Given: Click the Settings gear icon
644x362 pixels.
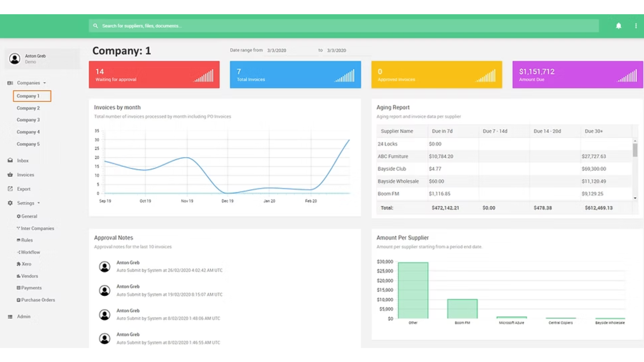Looking at the screenshot, I should tap(10, 203).
